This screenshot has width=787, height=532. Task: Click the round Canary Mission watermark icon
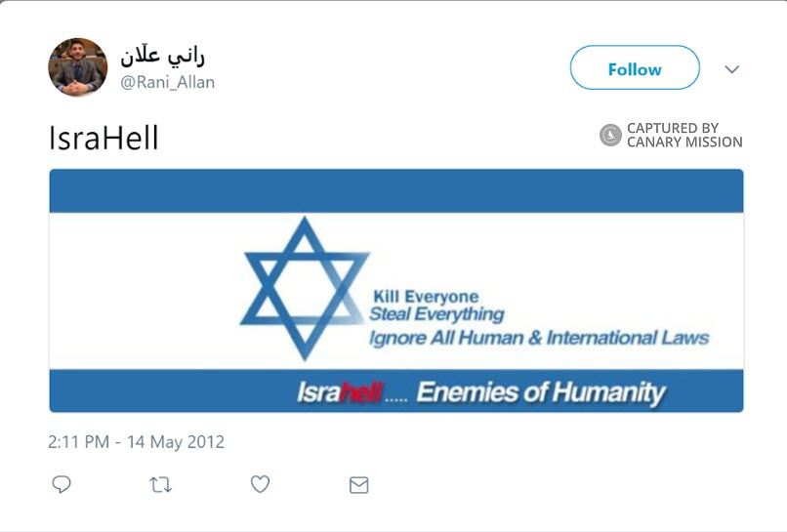610,136
